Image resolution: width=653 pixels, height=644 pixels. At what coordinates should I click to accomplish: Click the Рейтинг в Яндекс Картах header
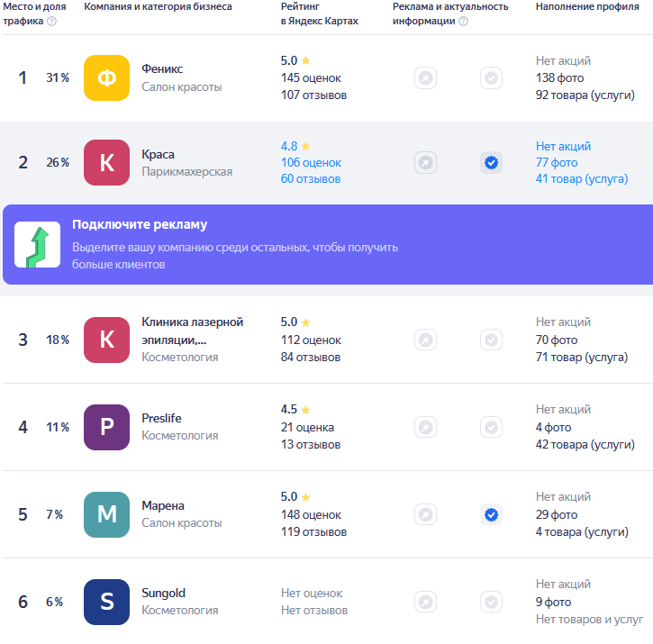319,14
